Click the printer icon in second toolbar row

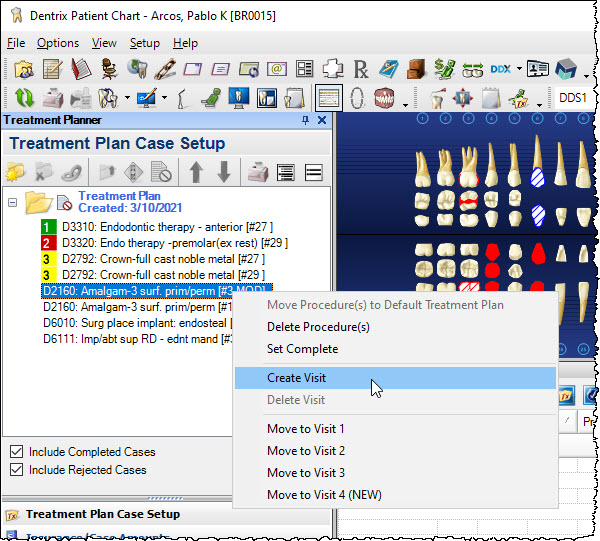click(53, 98)
